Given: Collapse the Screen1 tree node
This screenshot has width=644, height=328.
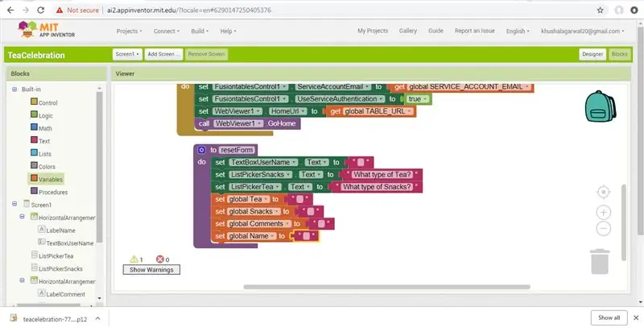Looking at the screenshot, I should (x=14, y=204).
